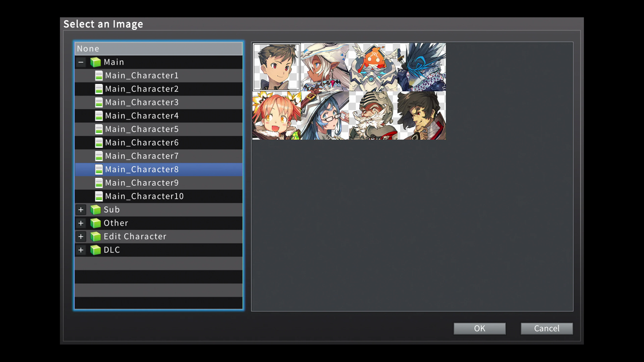Screen dimensions: 644x362
Task: Click the image file icon beside Main_Character10
Action: click(x=99, y=196)
